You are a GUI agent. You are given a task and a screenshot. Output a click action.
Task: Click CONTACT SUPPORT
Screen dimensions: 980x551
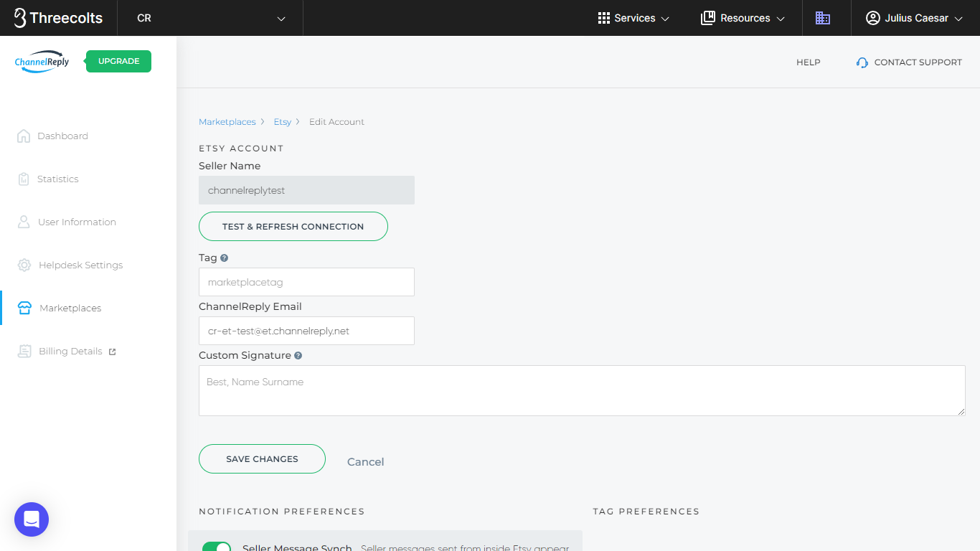(x=909, y=62)
